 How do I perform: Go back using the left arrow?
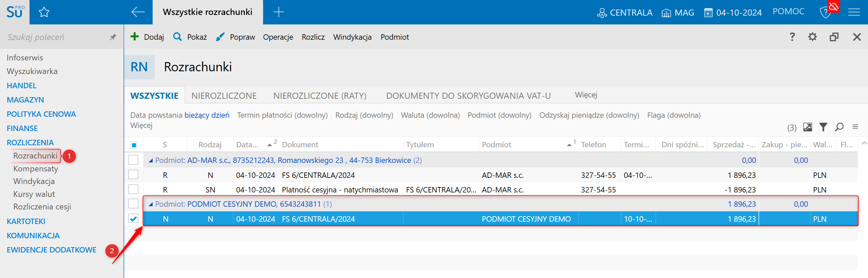pos(138,12)
